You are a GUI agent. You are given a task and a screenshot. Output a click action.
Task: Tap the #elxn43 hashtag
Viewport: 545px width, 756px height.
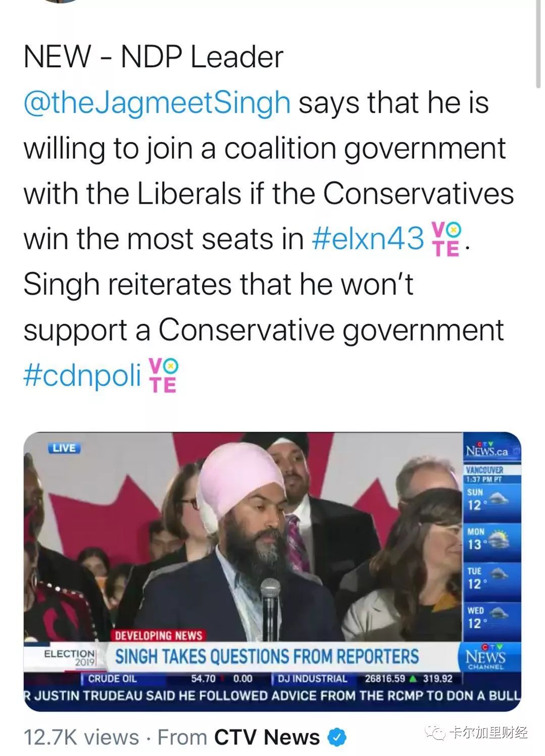368,238
